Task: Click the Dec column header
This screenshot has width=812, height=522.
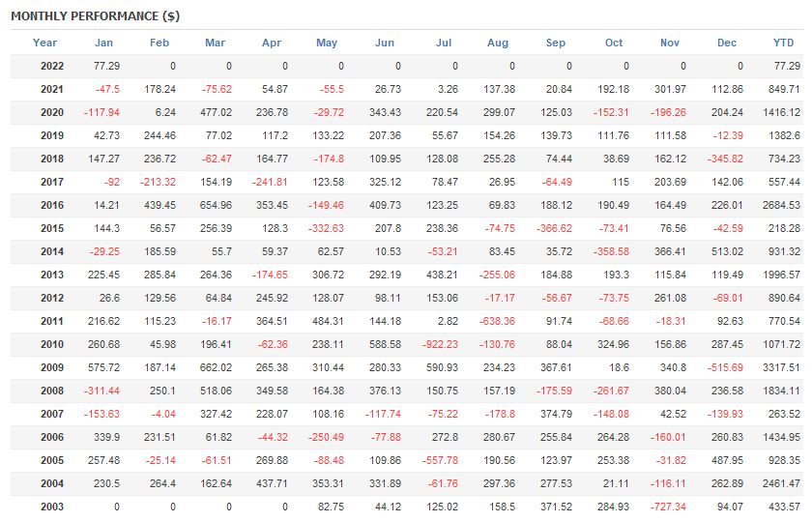Action: tap(727, 43)
